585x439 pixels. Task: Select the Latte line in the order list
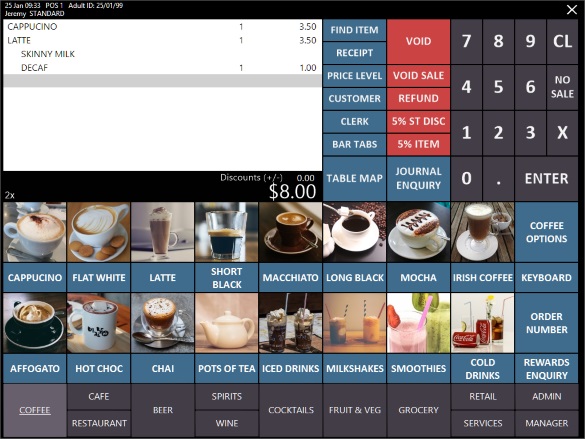tap(162, 40)
